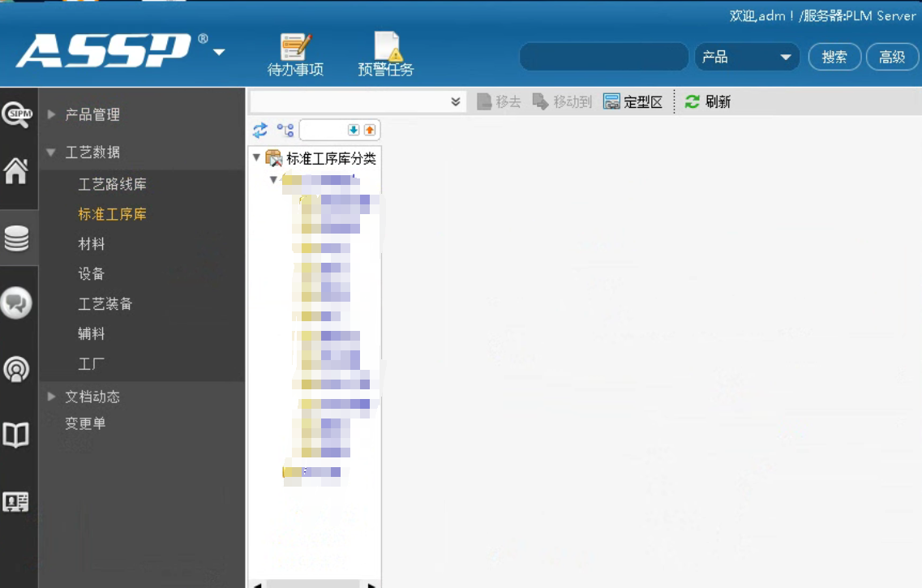
Task: Click the tree horizontal scrollbar left arrow
Action: [x=258, y=585]
